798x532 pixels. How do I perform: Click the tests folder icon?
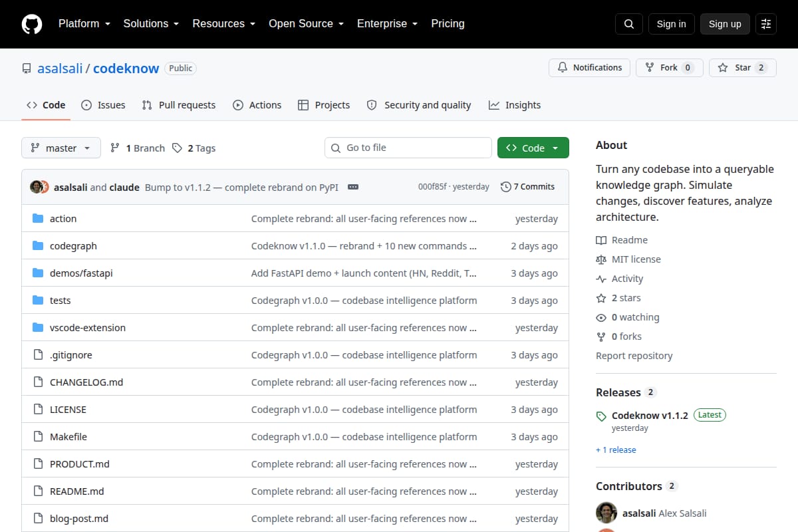(x=38, y=301)
